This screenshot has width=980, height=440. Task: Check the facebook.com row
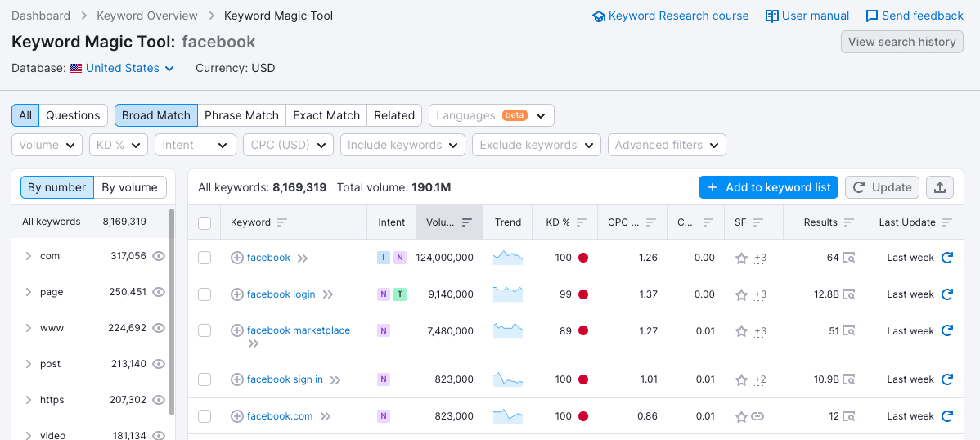tap(205, 416)
